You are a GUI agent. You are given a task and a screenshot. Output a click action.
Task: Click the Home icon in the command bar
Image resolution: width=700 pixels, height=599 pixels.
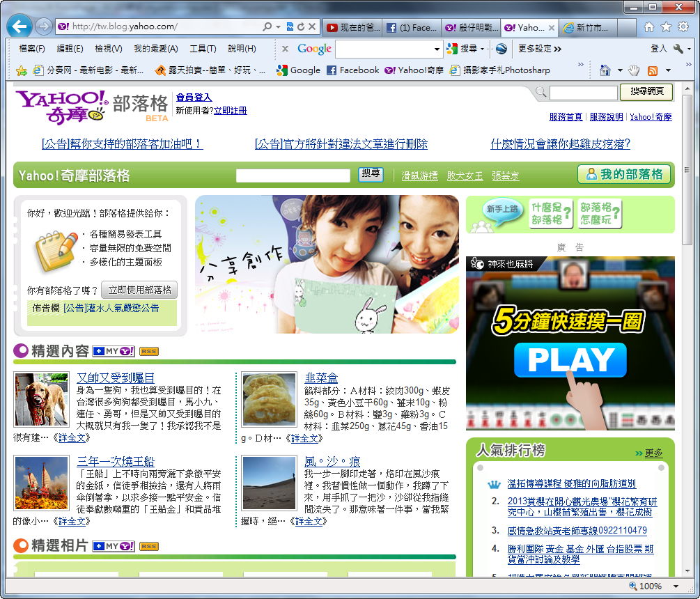(x=605, y=70)
